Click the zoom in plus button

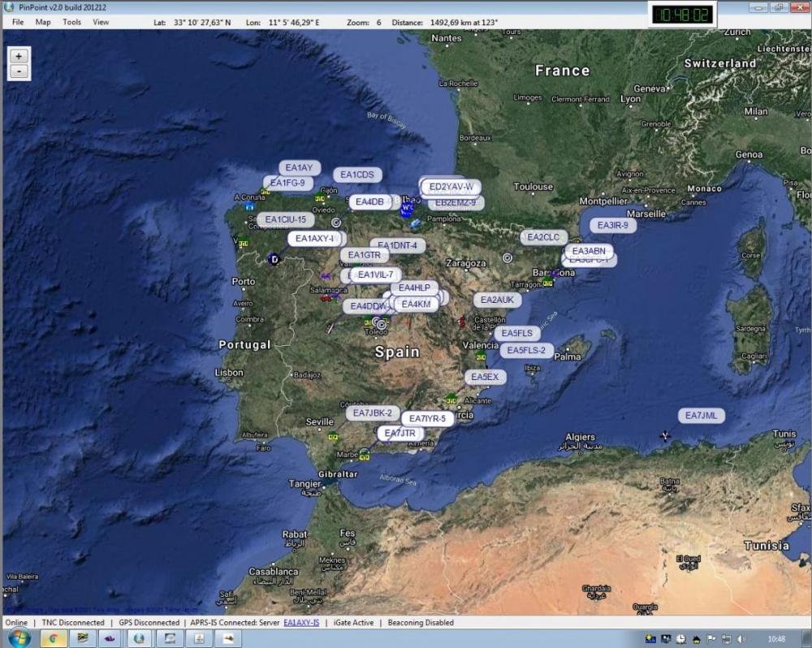(x=19, y=56)
